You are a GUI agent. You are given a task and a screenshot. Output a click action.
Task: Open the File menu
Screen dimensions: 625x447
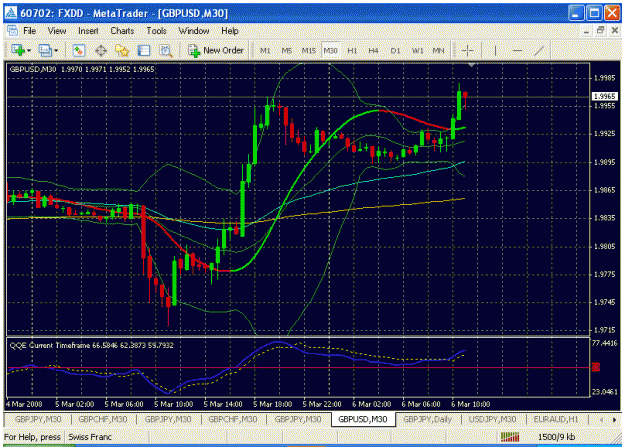(29, 31)
